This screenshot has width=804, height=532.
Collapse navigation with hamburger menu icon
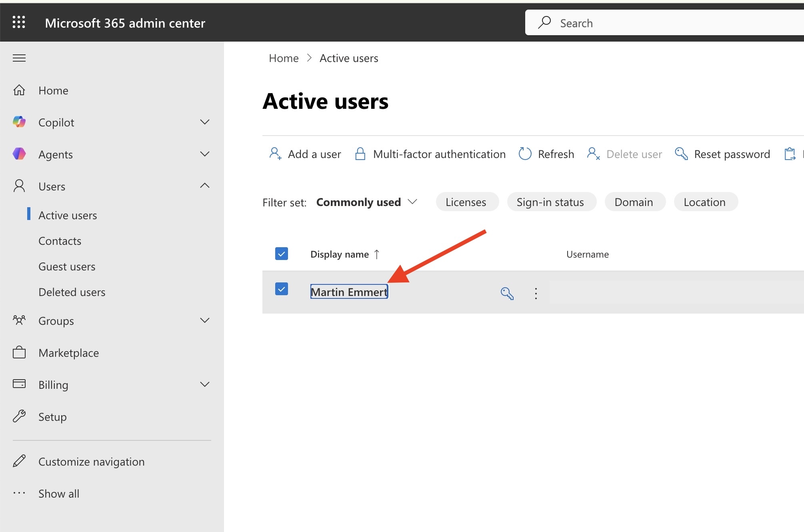(19, 58)
